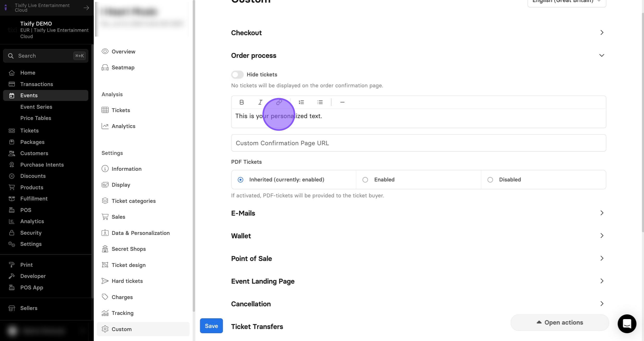Click the Search box in the sidebar

(46, 56)
